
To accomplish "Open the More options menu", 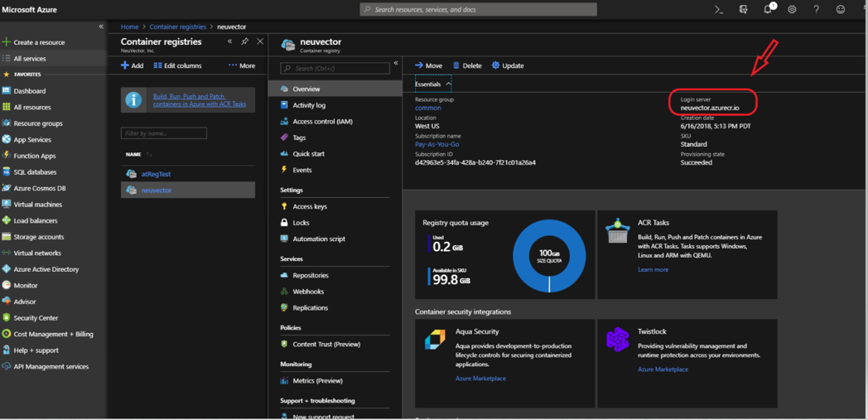I will pos(242,65).
